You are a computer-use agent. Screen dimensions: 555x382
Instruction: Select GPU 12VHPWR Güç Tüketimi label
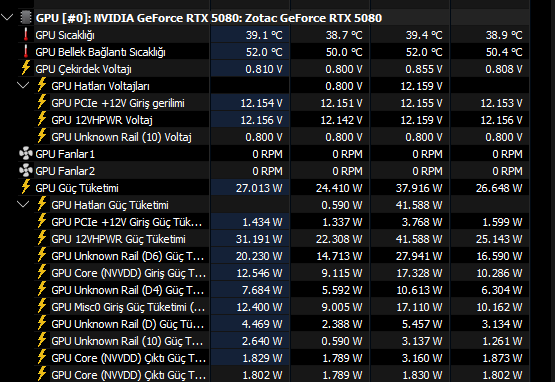tap(118, 239)
